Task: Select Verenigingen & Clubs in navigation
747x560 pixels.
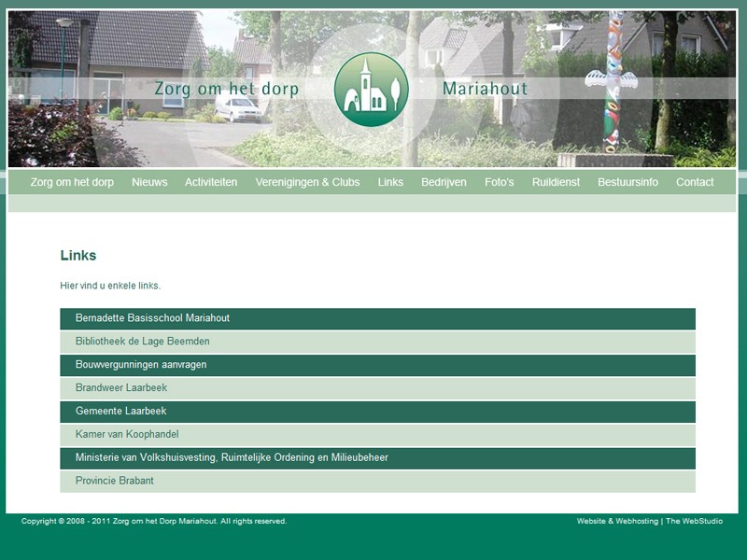Action: pyautogui.click(x=307, y=182)
